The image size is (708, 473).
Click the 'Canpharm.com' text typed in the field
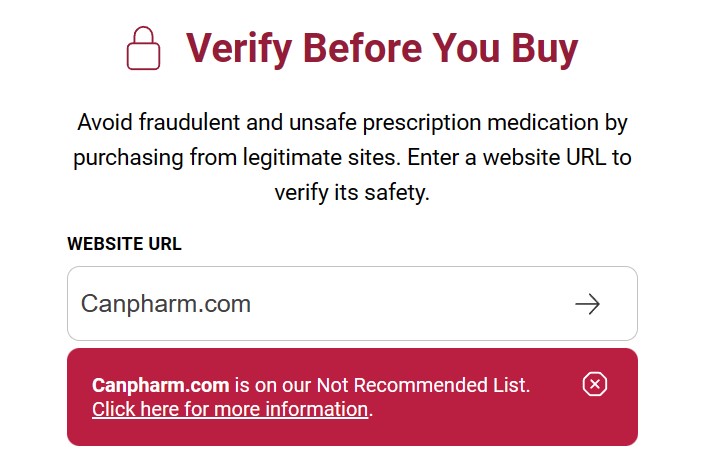pyautogui.click(x=166, y=303)
